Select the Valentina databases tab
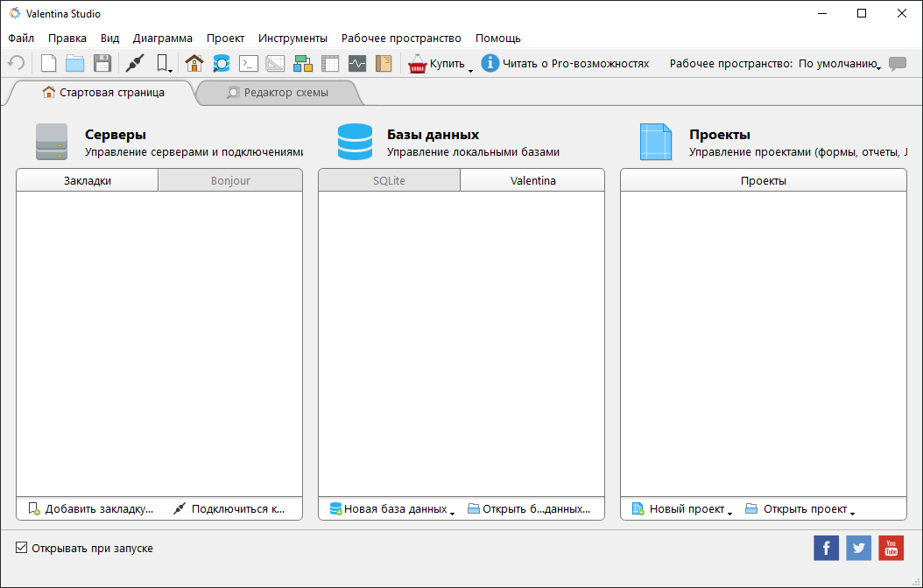 [532, 180]
